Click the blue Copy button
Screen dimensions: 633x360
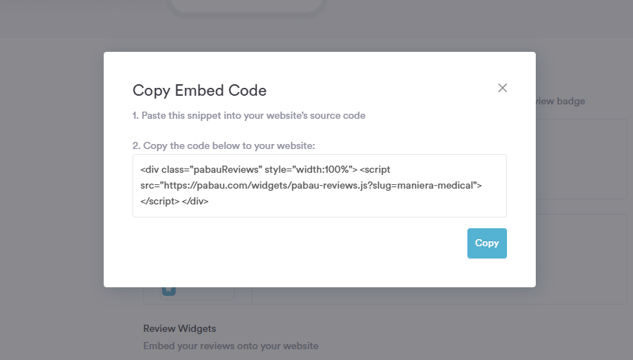487,243
